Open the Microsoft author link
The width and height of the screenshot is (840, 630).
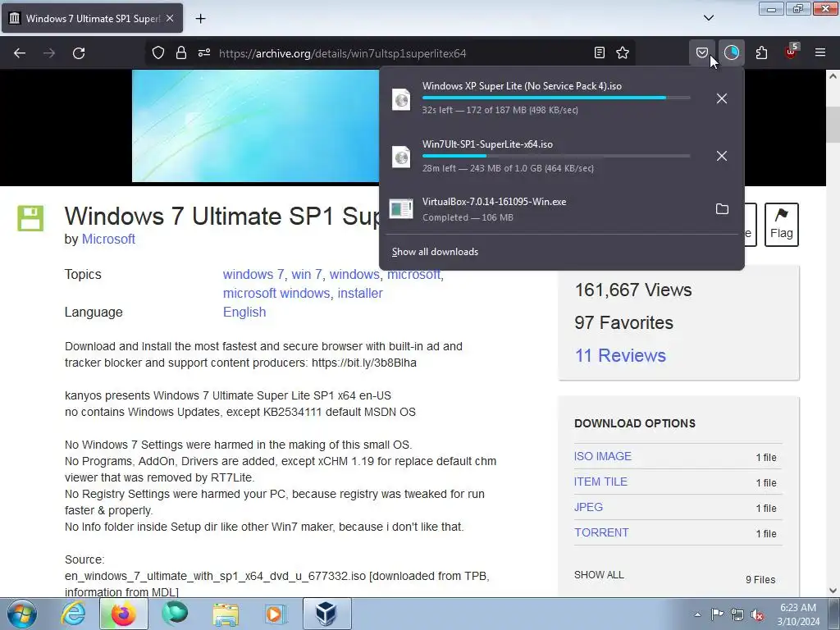tap(108, 239)
